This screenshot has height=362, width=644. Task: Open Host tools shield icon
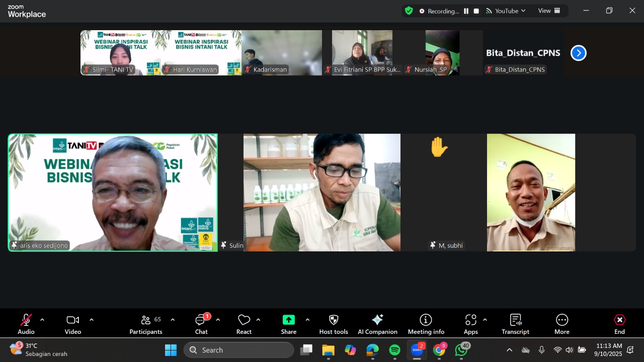tap(333, 323)
